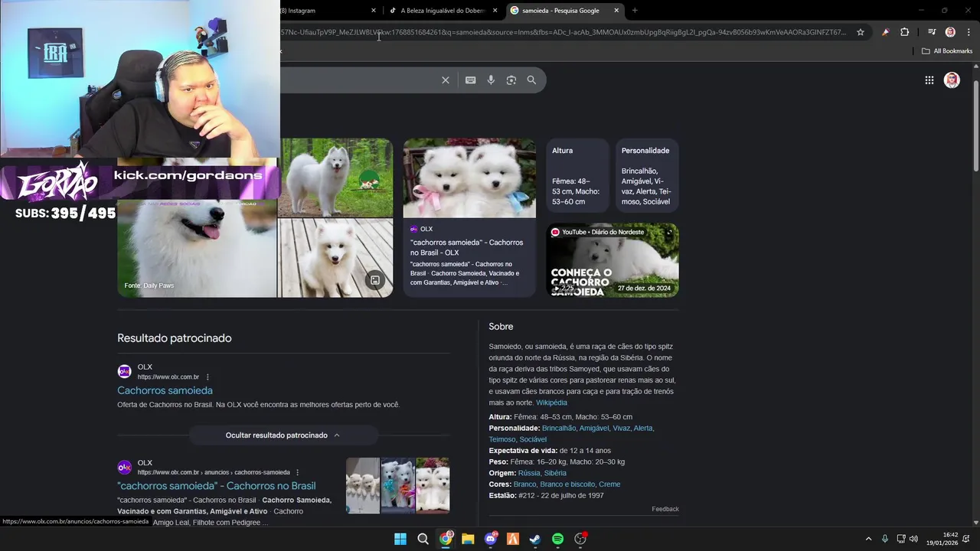Open Steam from the taskbar
980x551 pixels.
(x=535, y=539)
